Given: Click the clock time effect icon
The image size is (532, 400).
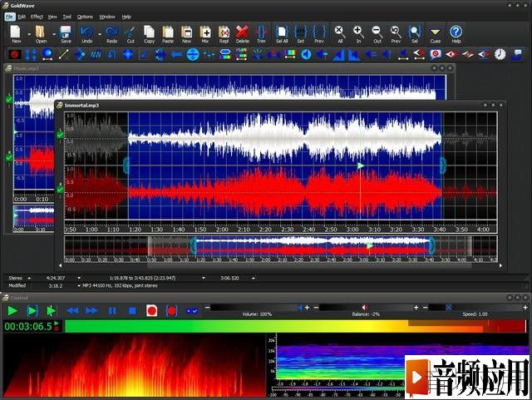Looking at the screenshot, I should coord(500,54).
